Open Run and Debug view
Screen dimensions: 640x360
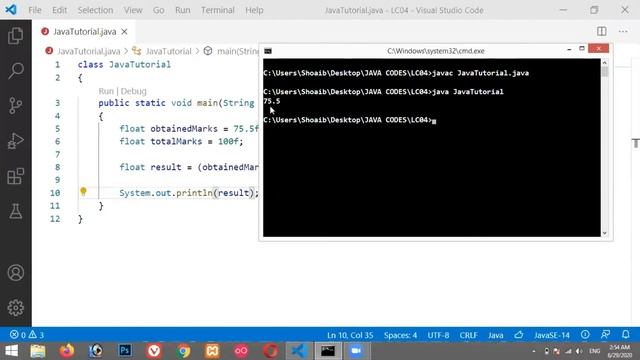tap(16, 141)
